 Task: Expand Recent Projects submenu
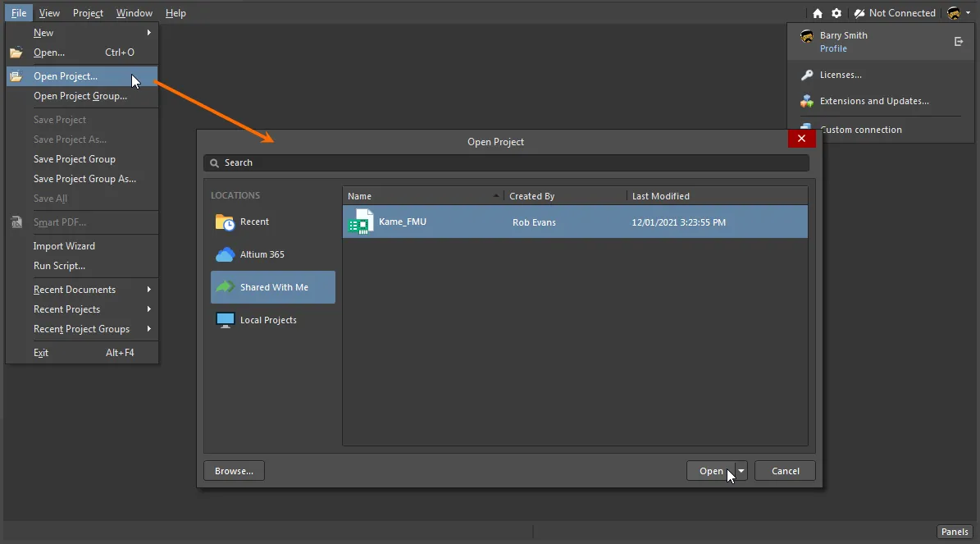82,309
